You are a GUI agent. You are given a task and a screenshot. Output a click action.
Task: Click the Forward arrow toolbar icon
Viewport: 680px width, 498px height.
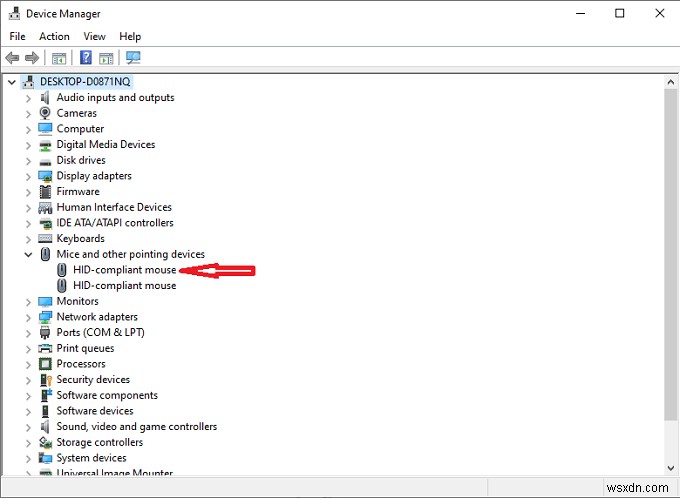coord(32,58)
